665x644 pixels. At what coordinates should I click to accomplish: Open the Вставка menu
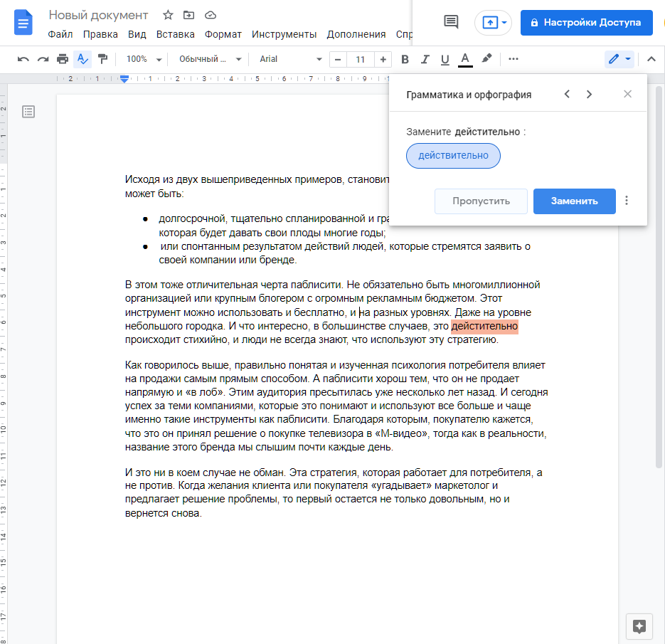[175, 34]
